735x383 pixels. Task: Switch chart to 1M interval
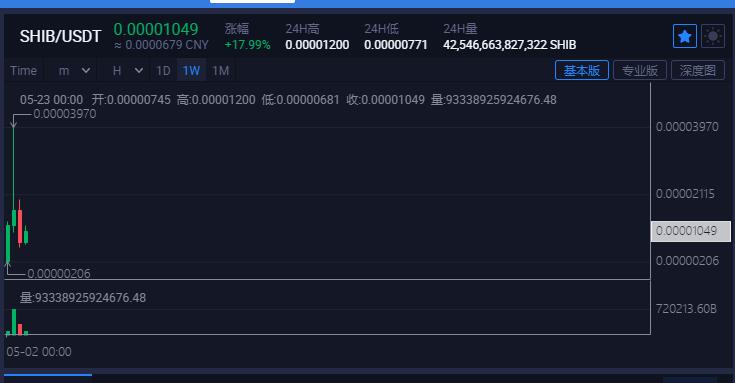tap(220, 71)
